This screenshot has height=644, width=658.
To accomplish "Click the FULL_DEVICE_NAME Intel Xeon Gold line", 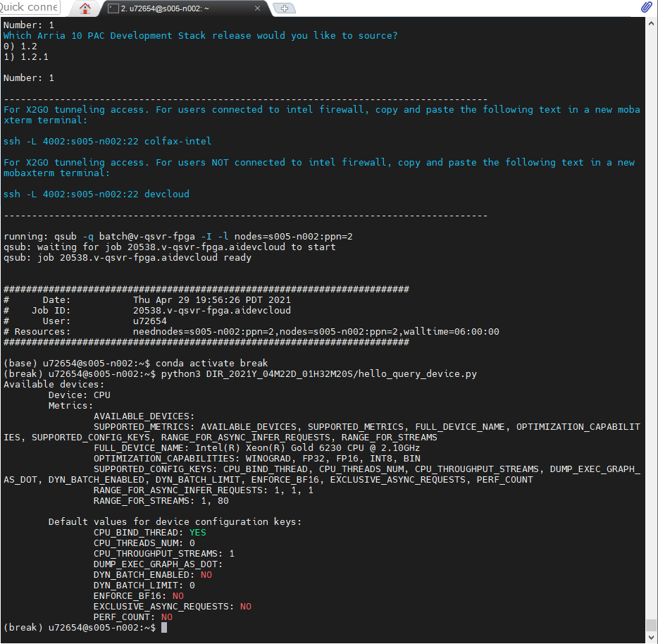I will tap(257, 448).
